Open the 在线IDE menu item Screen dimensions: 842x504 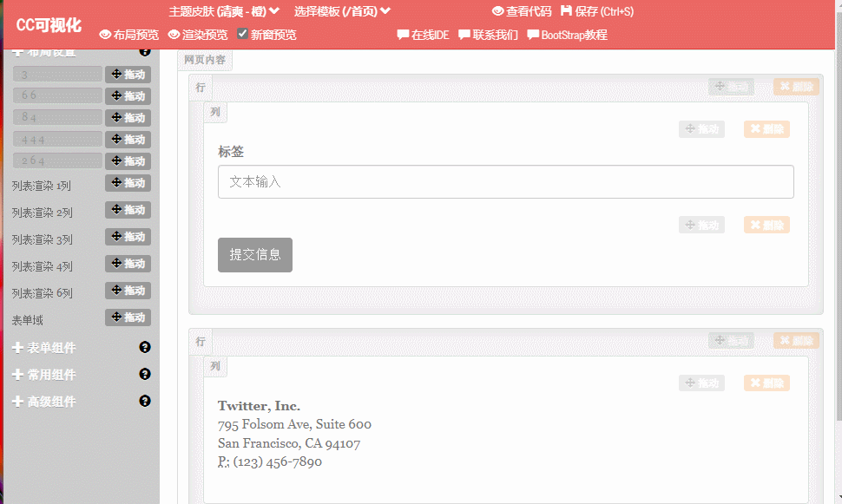click(x=423, y=35)
